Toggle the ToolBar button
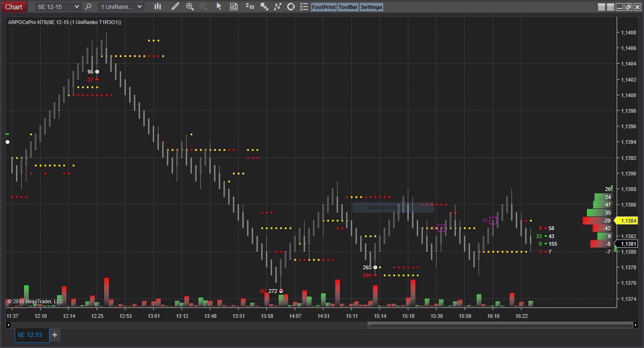Image resolution: width=644 pixels, height=348 pixels. point(348,7)
